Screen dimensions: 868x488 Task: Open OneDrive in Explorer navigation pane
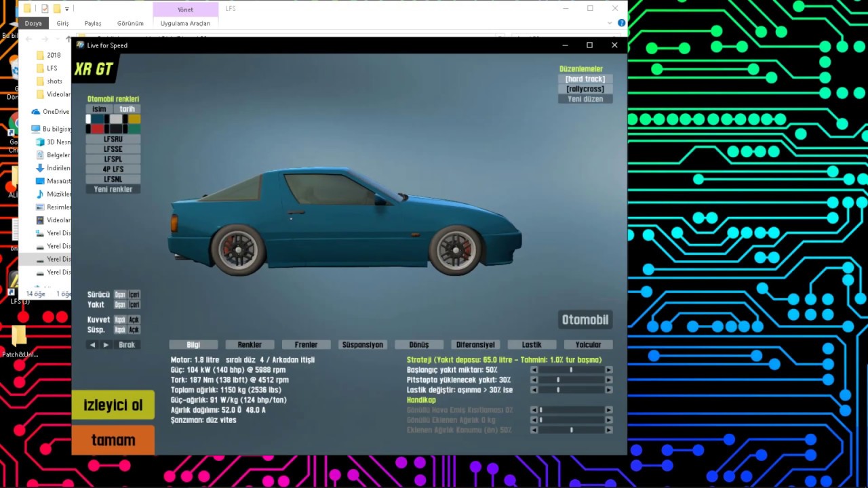pos(56,112)
